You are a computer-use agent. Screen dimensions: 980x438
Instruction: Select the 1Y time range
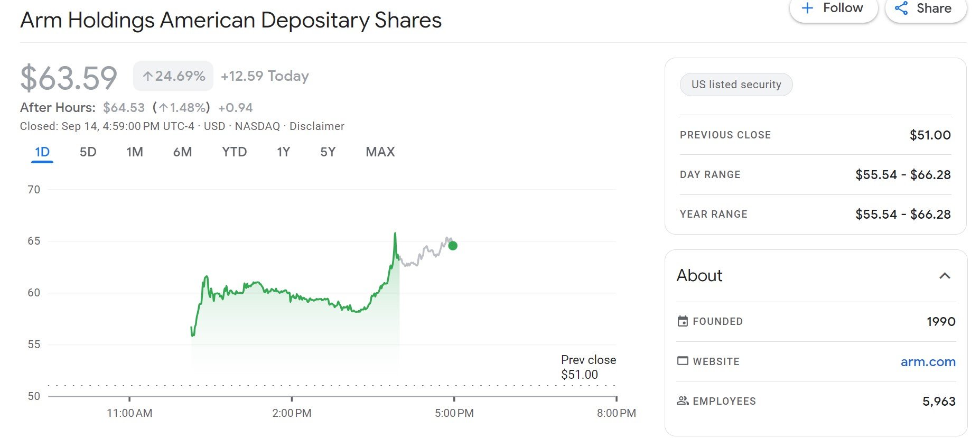(x=283, y=152)
